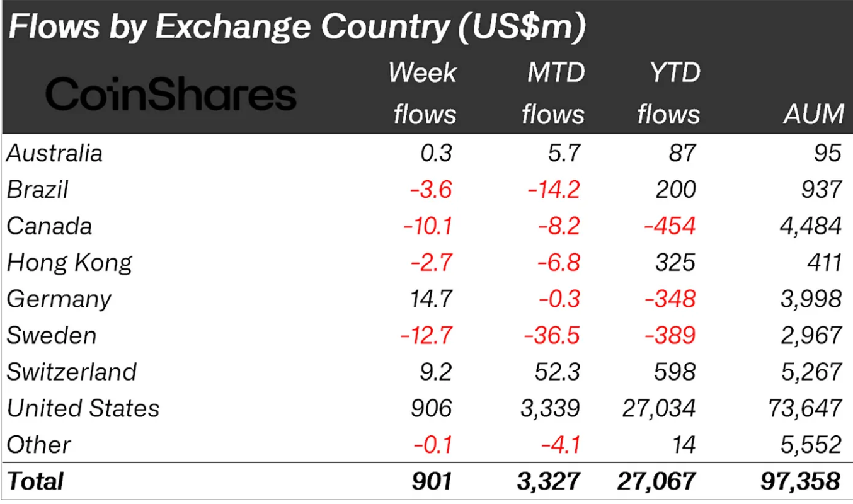
Task: Click the Flows by Exchange Country title
Action: (297, 28)
